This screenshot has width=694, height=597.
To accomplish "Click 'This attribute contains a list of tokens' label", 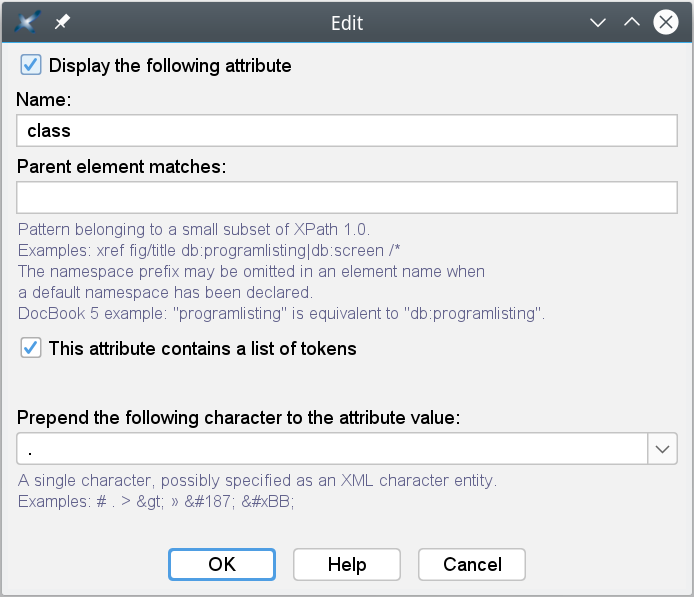I will coord(202,349).
